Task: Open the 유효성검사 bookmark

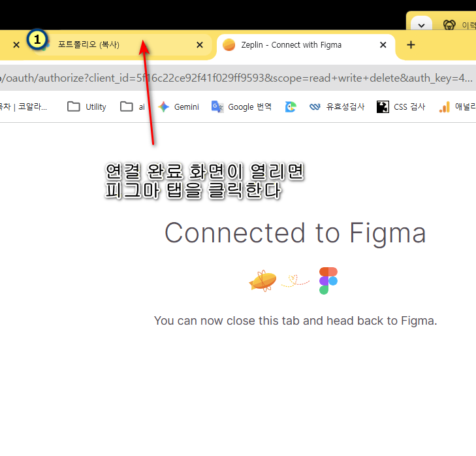Action: [x=337, y=106]
